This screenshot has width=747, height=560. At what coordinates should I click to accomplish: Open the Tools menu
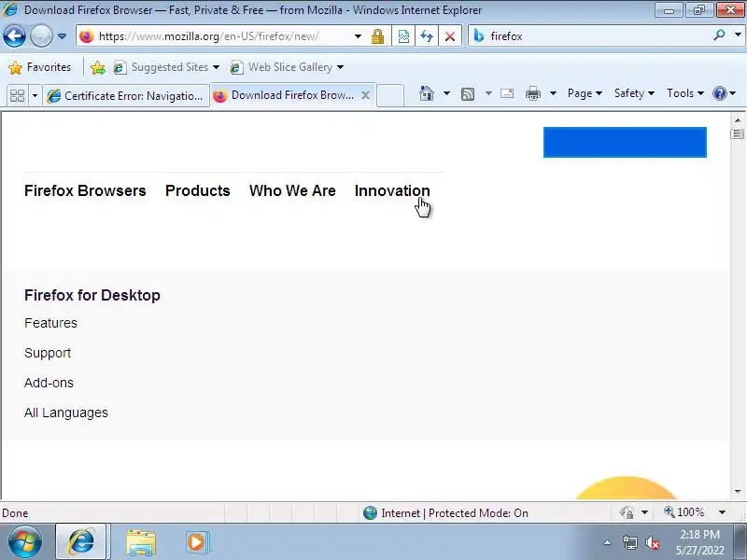685,93
